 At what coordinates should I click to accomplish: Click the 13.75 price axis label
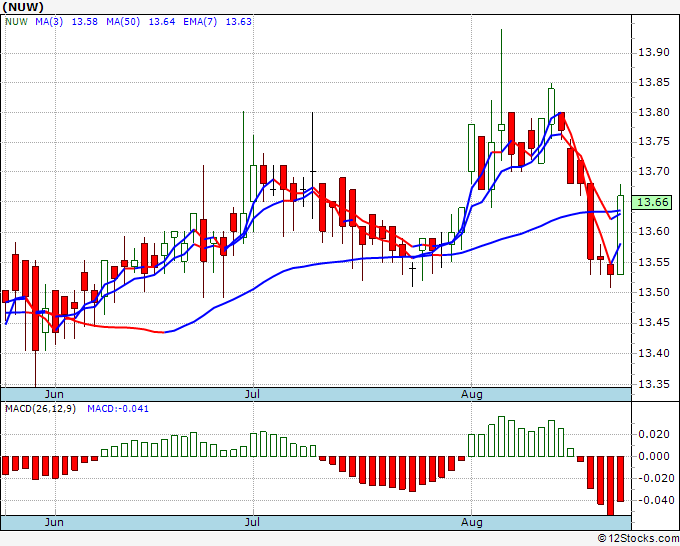tap(654, 142)
